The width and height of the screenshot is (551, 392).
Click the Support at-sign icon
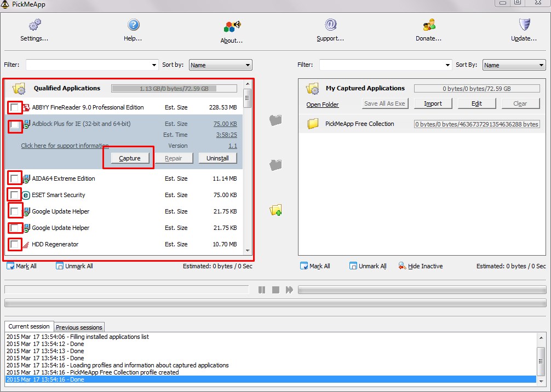330,25
